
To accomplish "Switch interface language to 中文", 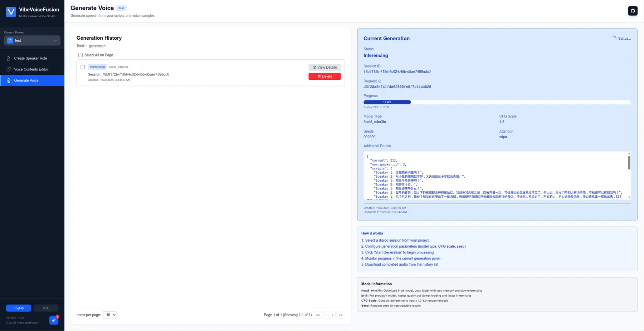I will click(46, 308).
